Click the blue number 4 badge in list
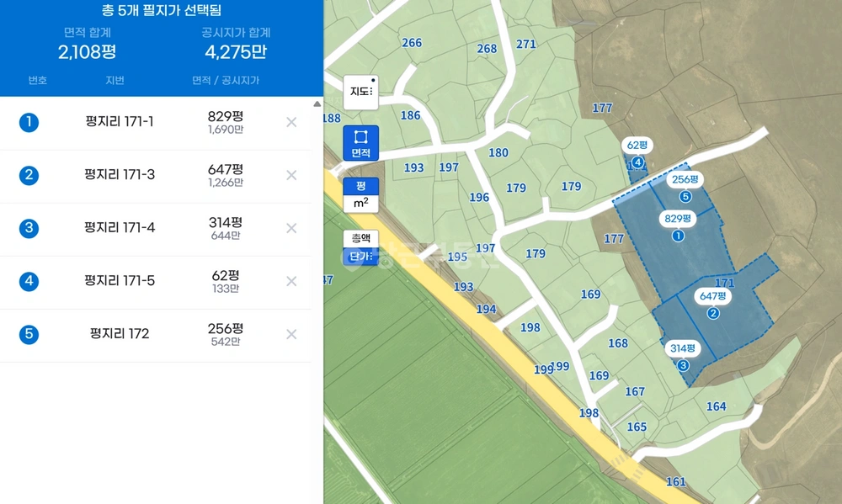The height and width of the screenshot is (504, 842). [x=29, y=281]
